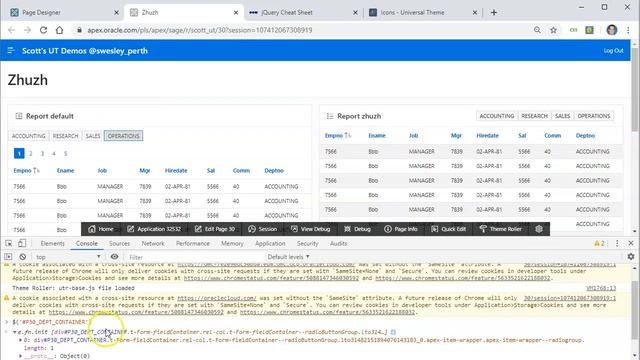Switch to the Page Designer browser tab
Image resolution: width=640 pixels, height=360 pixels.
[65, 13]
